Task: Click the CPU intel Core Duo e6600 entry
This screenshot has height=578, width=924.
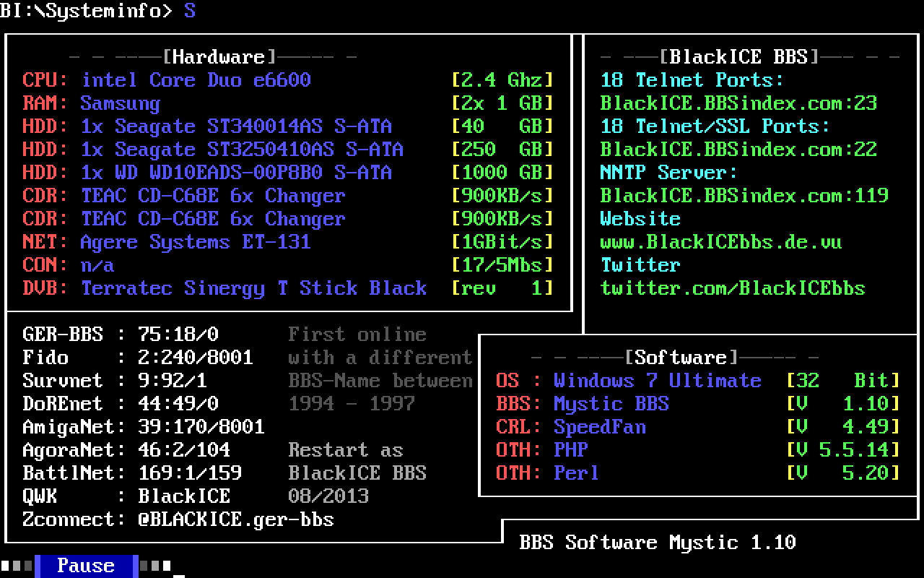Action: pyautogui.click(x=196, y=80)
